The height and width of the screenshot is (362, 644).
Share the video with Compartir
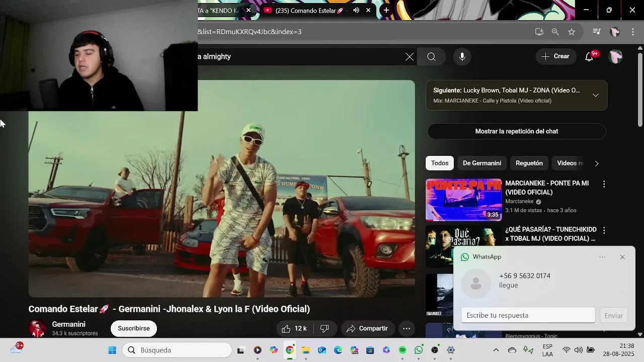click(x=367, y=328)
